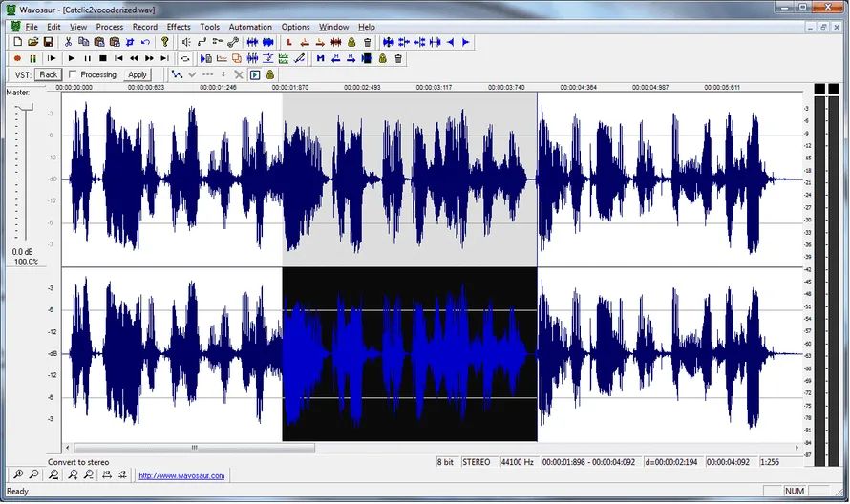Toggle the boxed play icon in the automation toolbar

255,74
